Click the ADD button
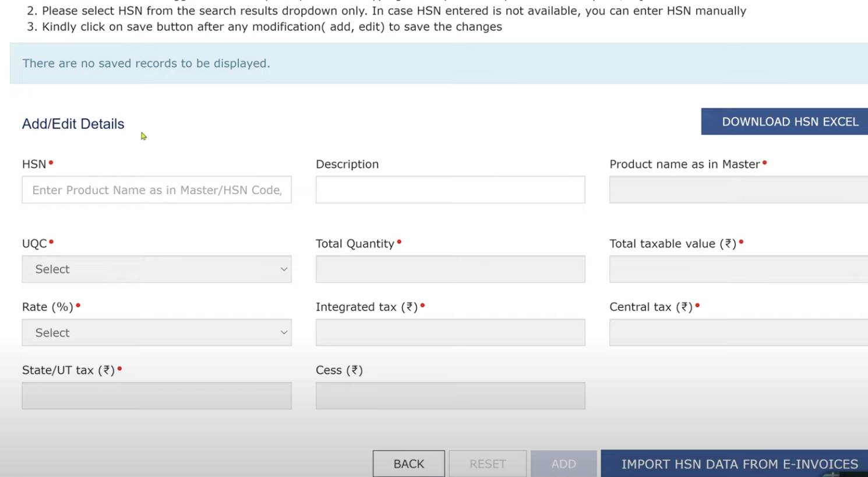 (x=563, y=464)
